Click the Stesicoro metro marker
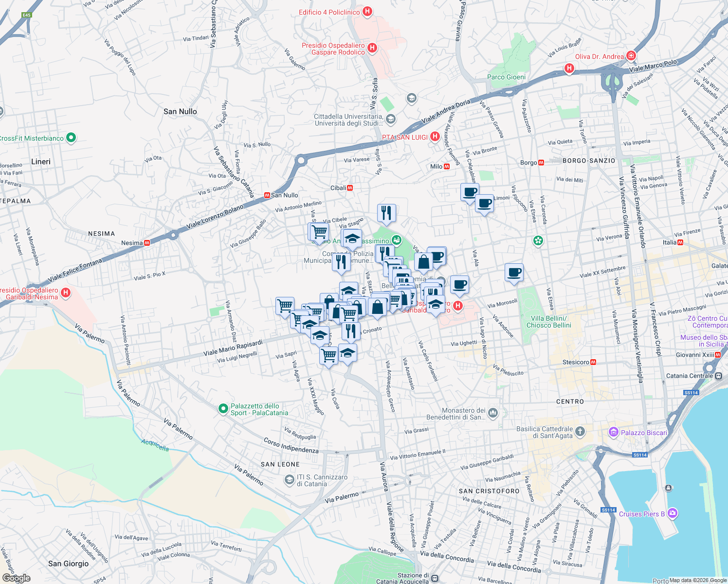This screenshot has height=584, width=728. pos(593,362)
